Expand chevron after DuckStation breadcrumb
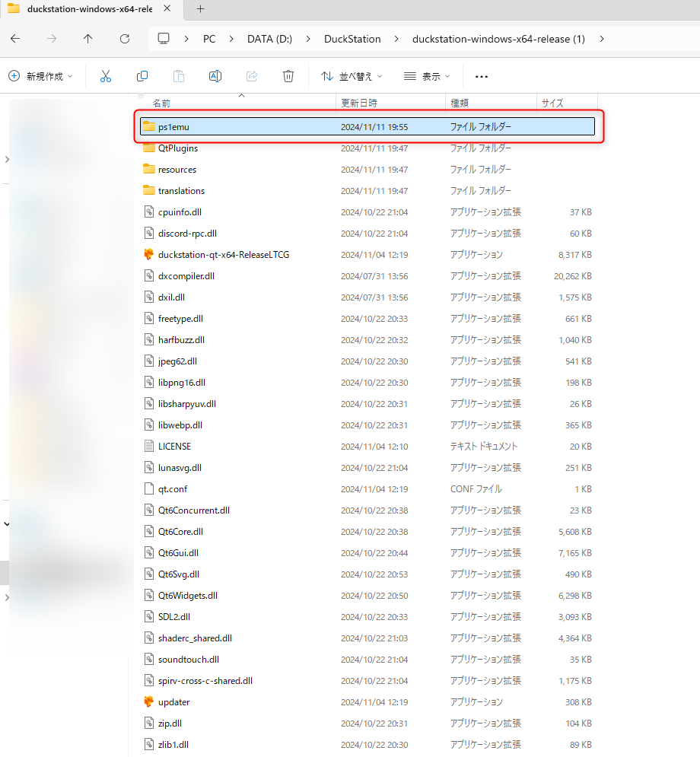700x757 pixels. 396,39
